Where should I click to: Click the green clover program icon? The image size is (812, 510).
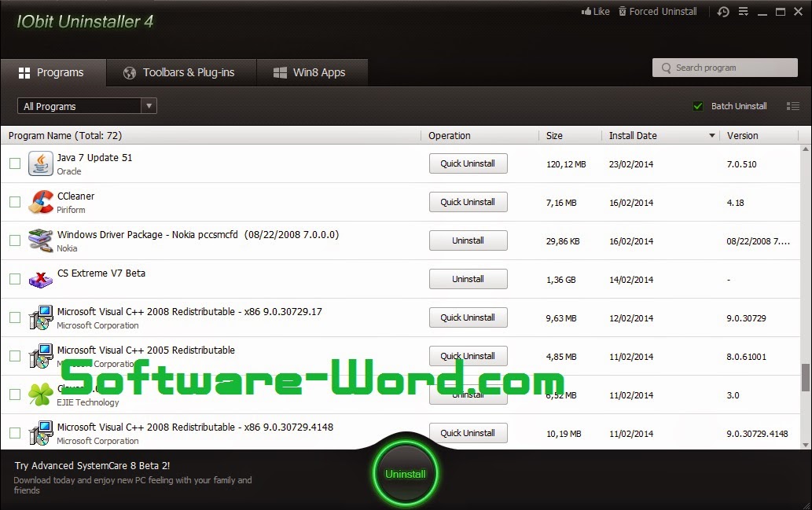coord(40,394)
